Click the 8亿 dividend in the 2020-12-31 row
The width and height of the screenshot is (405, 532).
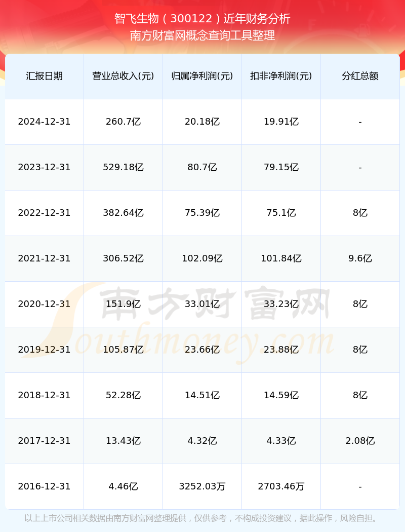coord(360,304)
